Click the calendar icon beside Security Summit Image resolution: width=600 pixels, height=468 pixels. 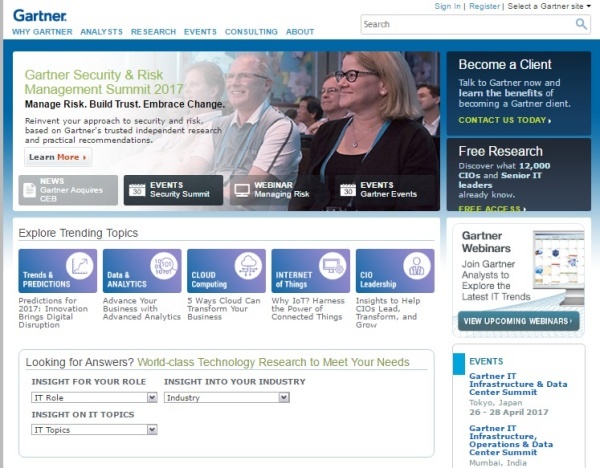coord(137,190)
